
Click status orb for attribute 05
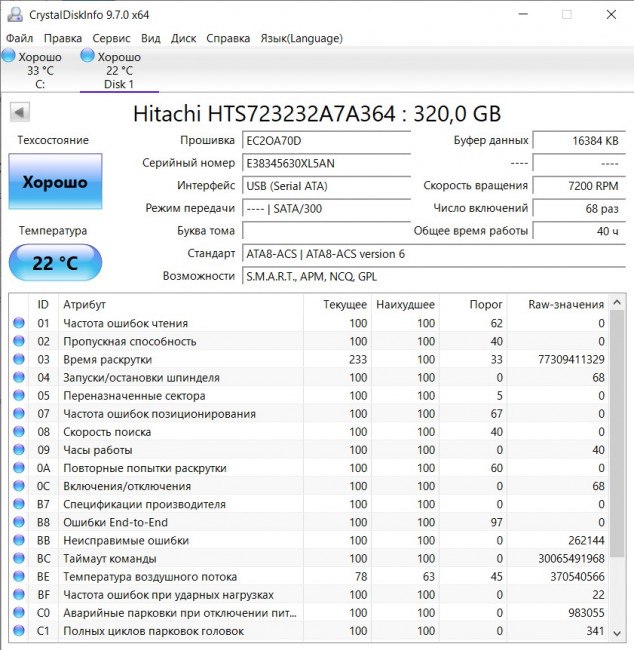click(19, 395)
